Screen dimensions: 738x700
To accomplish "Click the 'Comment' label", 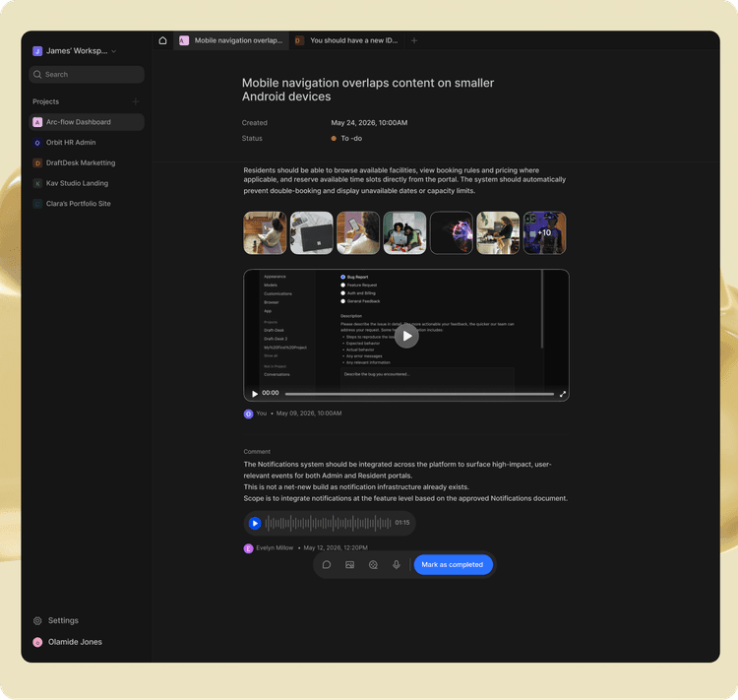I will (257, 452).
